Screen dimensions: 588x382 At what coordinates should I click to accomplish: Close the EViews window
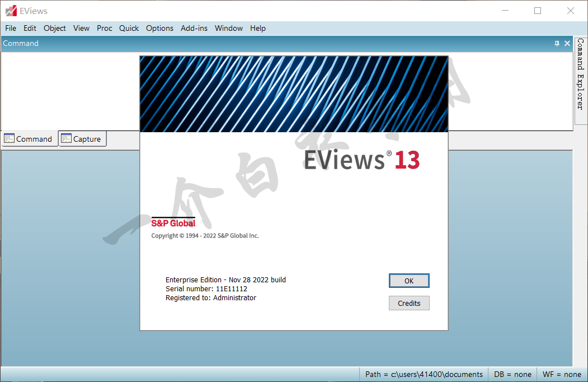pyautogui.click(x=570, y=11)
